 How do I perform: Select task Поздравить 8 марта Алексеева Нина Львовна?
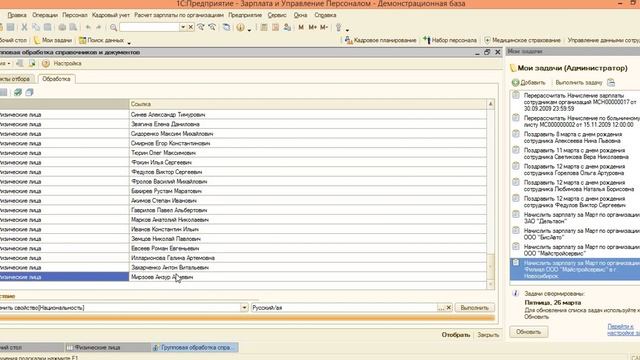(575, 138)
